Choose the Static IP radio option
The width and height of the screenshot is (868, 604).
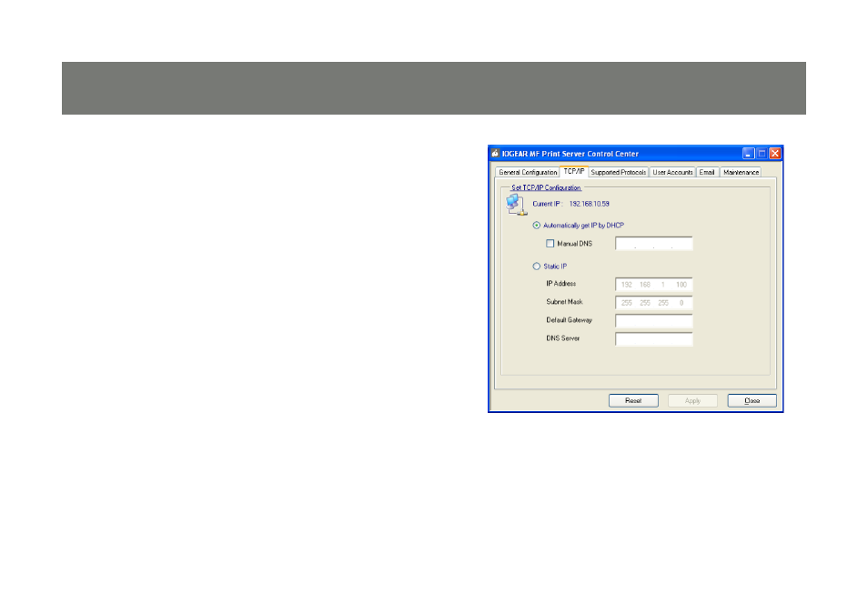coord(550,267)
